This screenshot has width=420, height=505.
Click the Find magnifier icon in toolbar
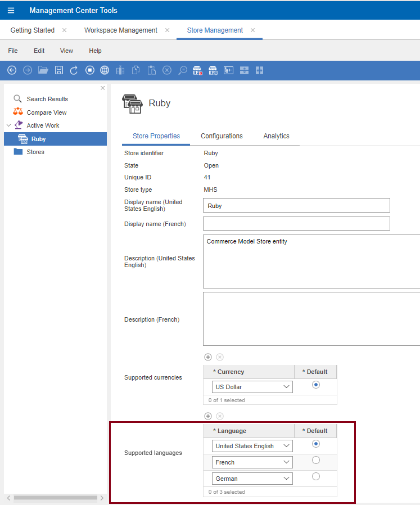pos(183,70)
